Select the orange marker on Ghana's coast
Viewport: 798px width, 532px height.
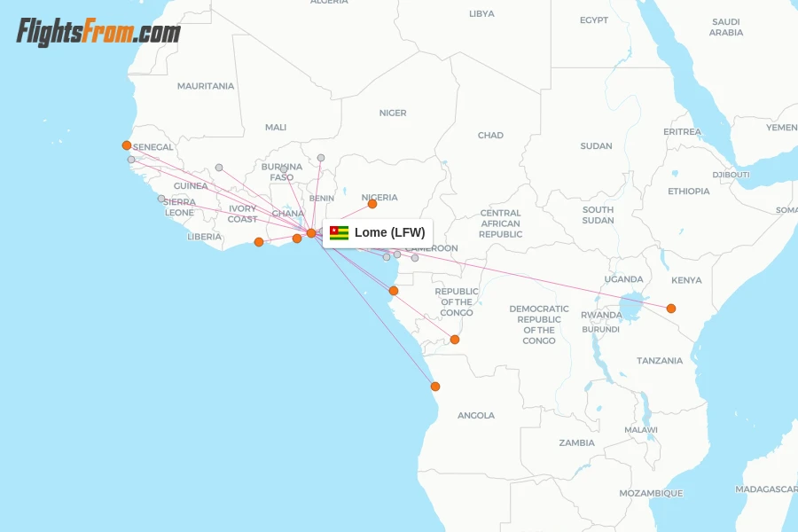point(297,239)
